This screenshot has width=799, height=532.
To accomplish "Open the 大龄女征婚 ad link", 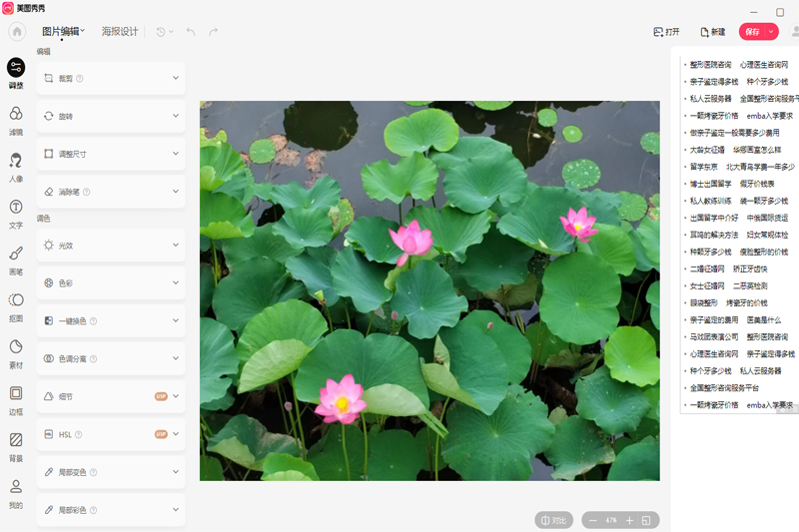I will (707, 150).
